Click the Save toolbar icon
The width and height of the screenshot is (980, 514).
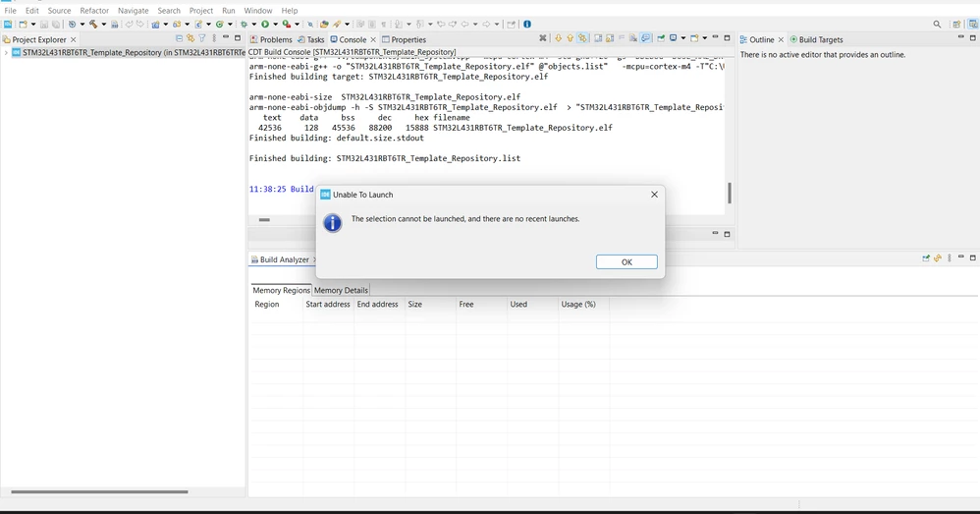point(44,25)
